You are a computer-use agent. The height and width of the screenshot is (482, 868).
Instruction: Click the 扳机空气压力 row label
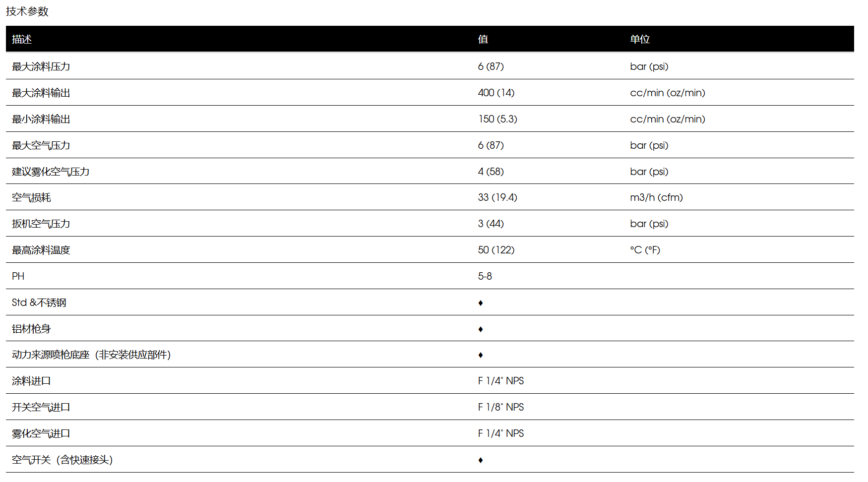(41, 224)
